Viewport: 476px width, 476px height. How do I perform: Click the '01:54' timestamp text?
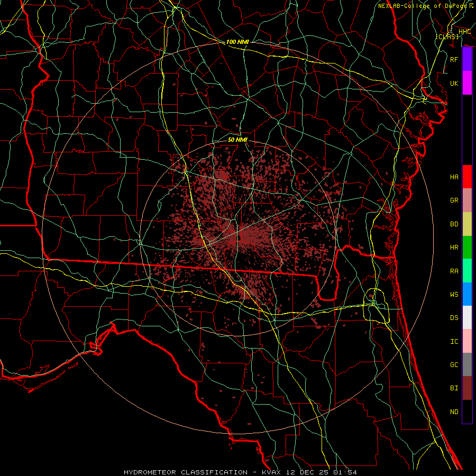coord(345,472)
